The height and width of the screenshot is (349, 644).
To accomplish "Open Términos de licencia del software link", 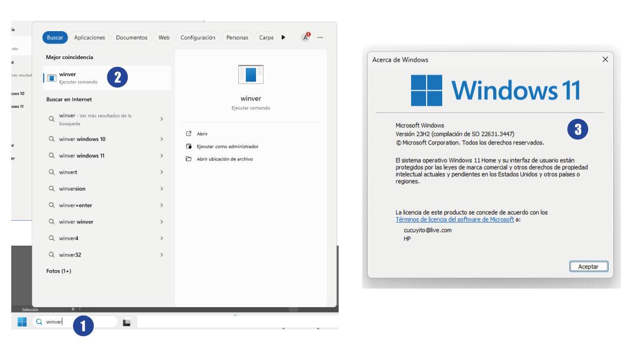I will 455,220.
